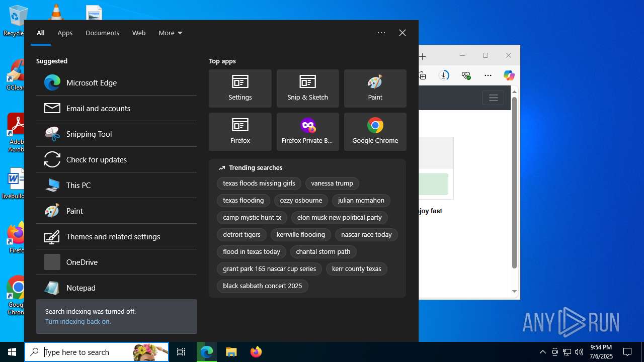This screenshot has height=362, width=644.
Task: Toggle the hamburger menu on Edge page
Action: [x=493, y=98]
